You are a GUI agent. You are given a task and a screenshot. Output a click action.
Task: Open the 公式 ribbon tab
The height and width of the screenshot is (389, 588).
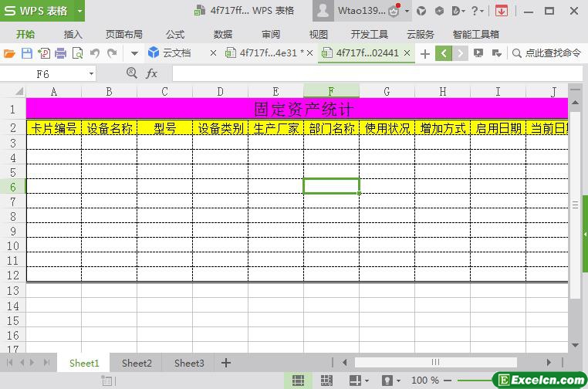(x=175, y=34)
